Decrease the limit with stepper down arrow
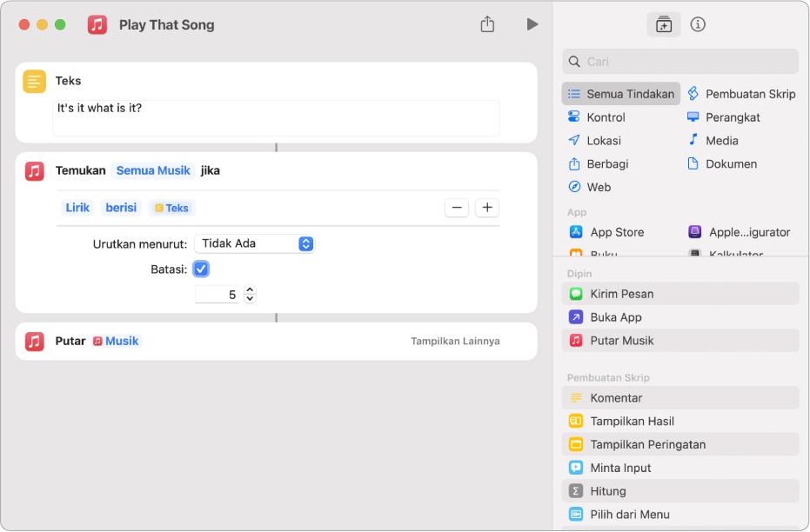810x532 pixels. coord(250,299)
